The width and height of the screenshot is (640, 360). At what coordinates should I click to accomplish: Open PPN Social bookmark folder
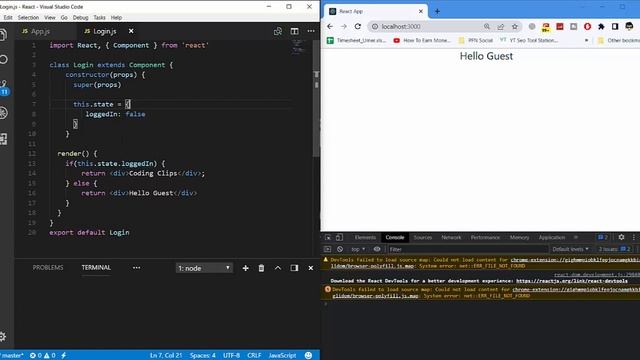click(476, 40)
